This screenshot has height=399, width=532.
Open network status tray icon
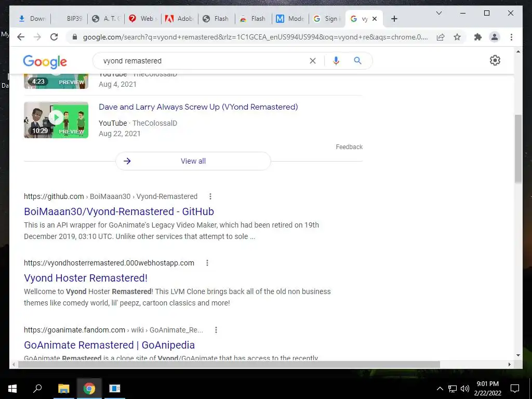pos(453,389)
